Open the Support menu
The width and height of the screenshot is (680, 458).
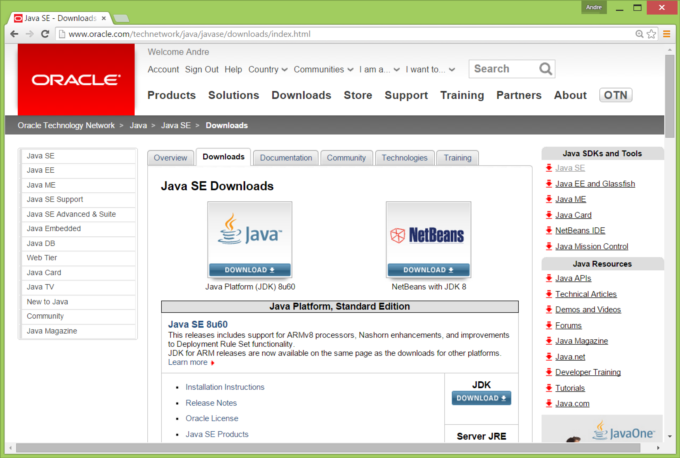pyautogui.click(x=406, y=95)
